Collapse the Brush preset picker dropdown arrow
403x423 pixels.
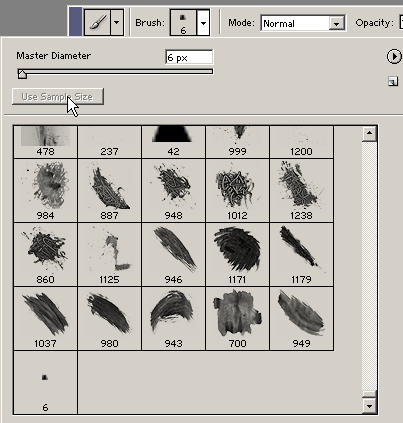pos(203,22)
